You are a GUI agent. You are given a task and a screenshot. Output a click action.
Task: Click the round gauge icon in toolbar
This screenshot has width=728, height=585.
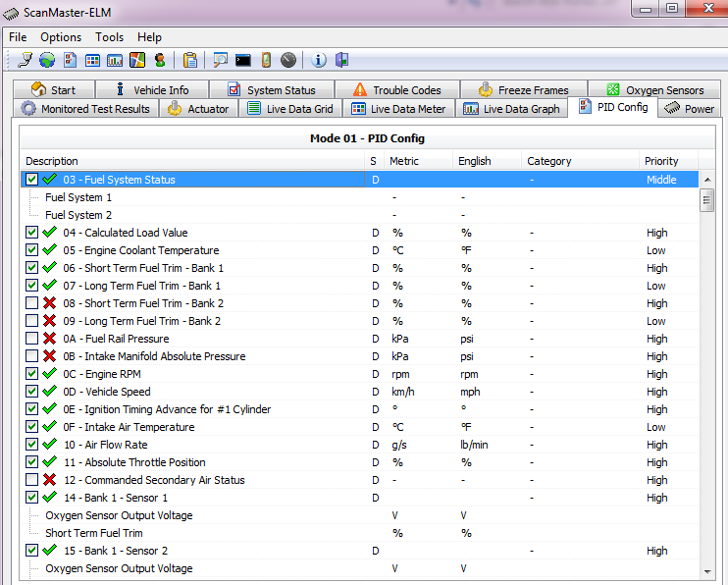287,61
